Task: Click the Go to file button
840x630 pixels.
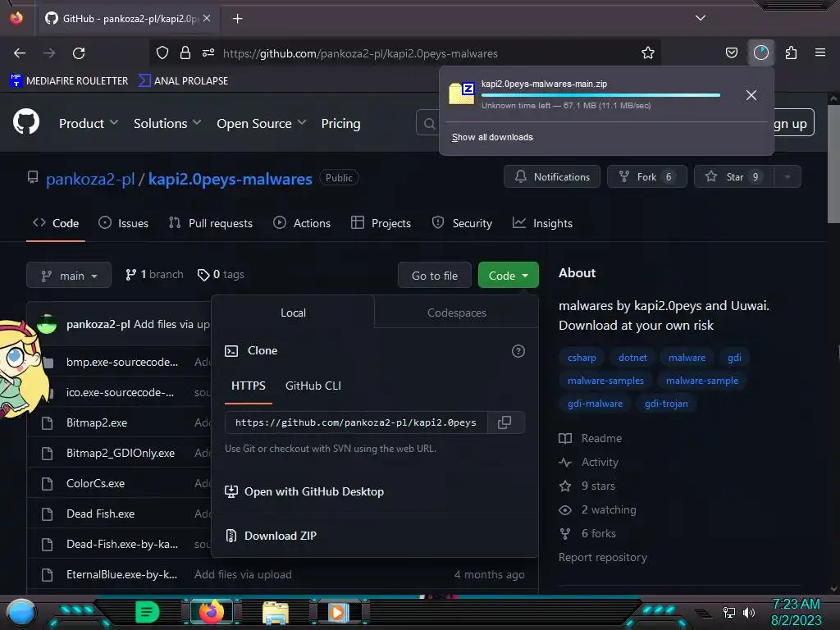Action: coord(435,276)
